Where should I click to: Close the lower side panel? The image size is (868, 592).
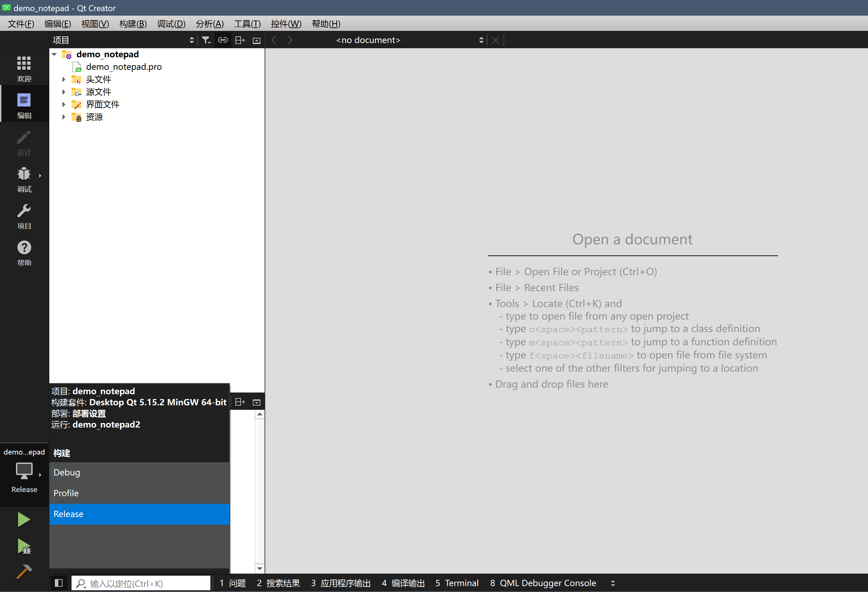pyautogui.click(x=257, y=403)
